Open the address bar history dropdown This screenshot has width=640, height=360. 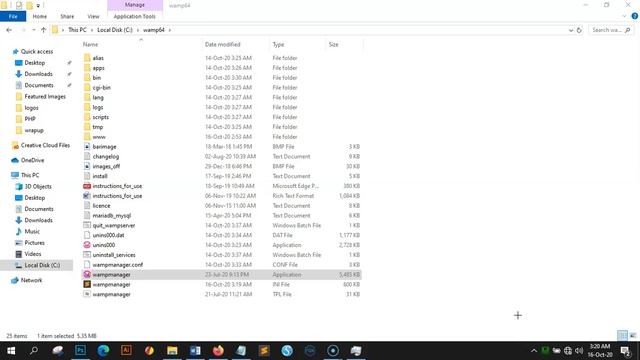pos(571,30)
